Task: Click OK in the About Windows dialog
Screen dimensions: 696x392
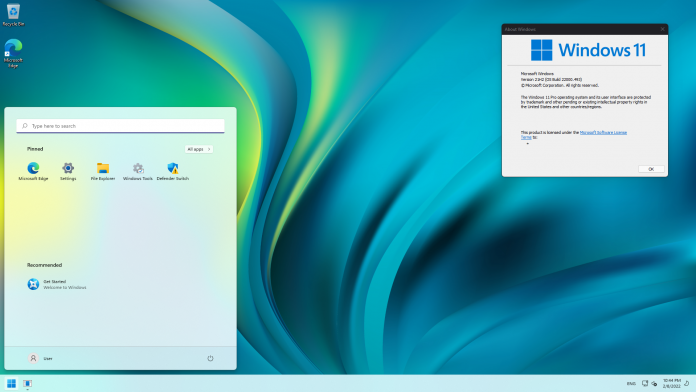Action: coord(651,169)
